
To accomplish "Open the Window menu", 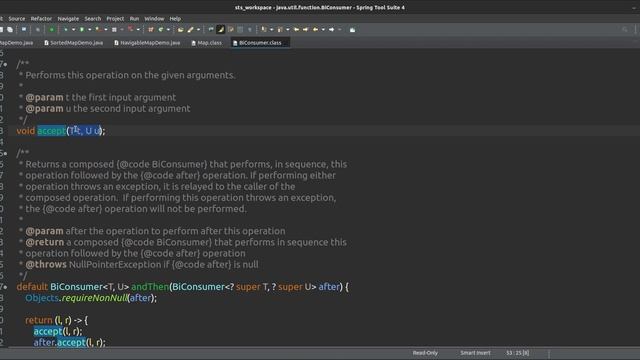I will pos(154,19).
